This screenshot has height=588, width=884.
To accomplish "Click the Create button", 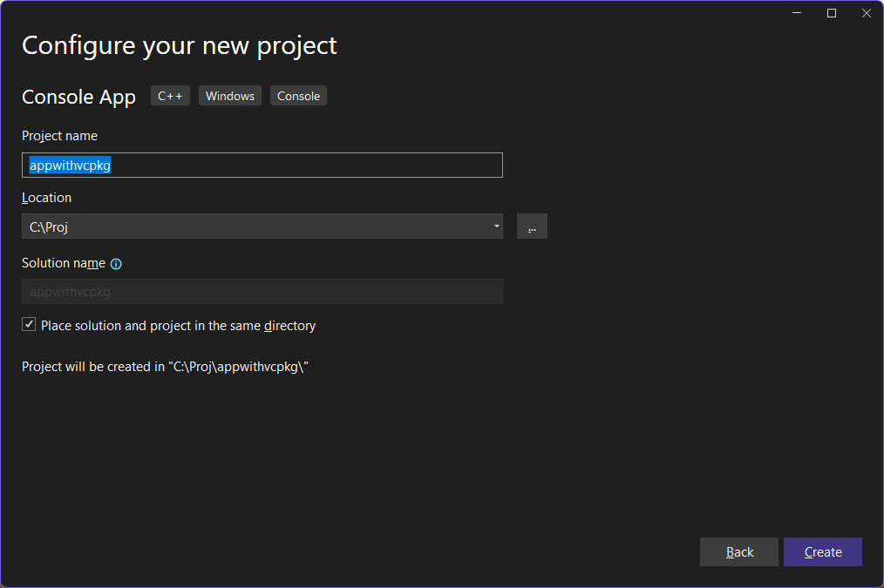I will pos(823,552).
